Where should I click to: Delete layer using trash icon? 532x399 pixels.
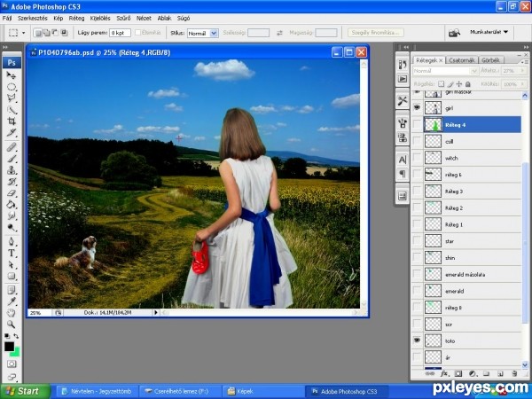[514, 373]
